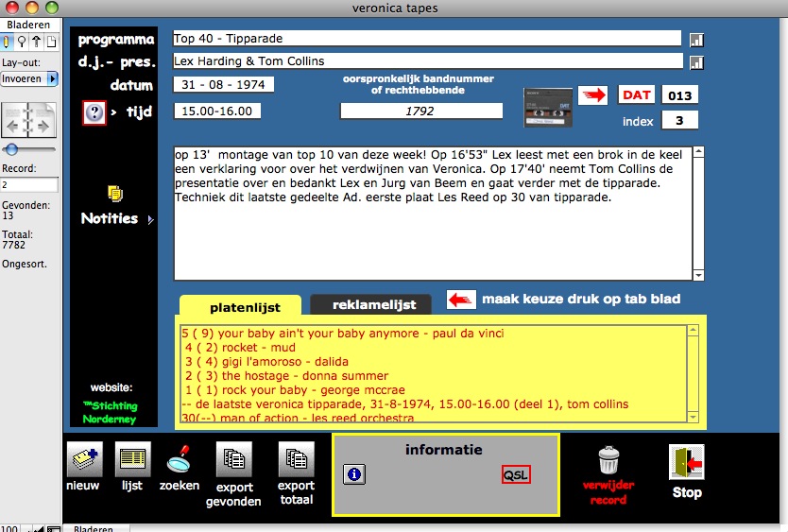788x532 pixels.
Task: Switch to Preview mode page button
Action: (51, 41)
